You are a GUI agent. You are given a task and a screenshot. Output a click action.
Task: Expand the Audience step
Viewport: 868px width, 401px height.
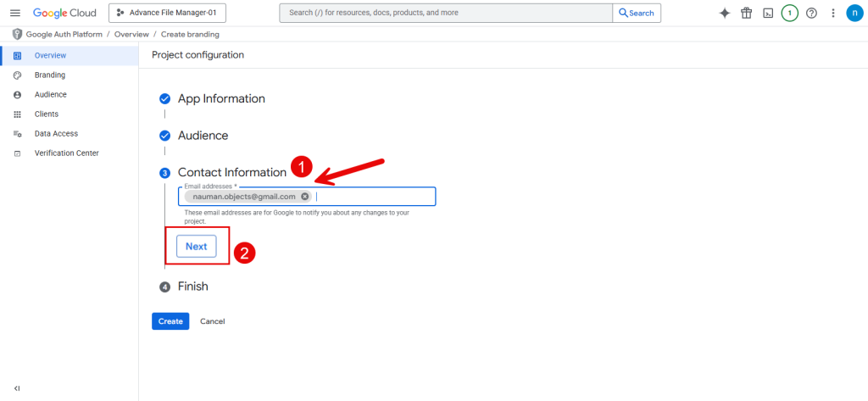[x=203, y=136]
